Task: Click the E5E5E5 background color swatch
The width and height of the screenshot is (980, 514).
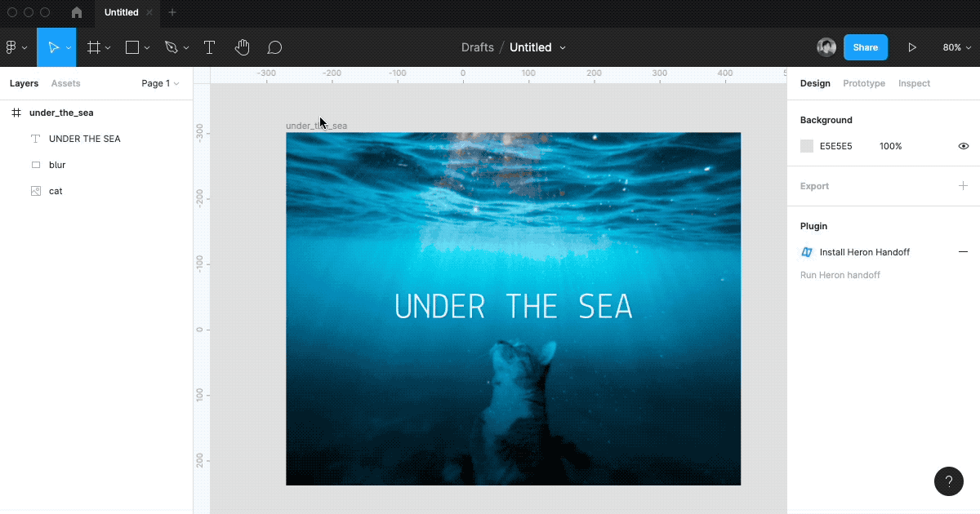Action: click(807, 146)
